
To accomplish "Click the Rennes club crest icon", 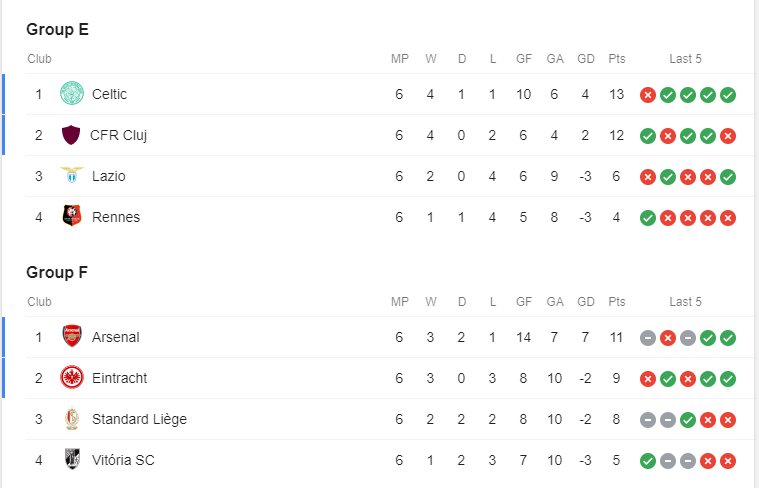I will [x=72, y=217].
